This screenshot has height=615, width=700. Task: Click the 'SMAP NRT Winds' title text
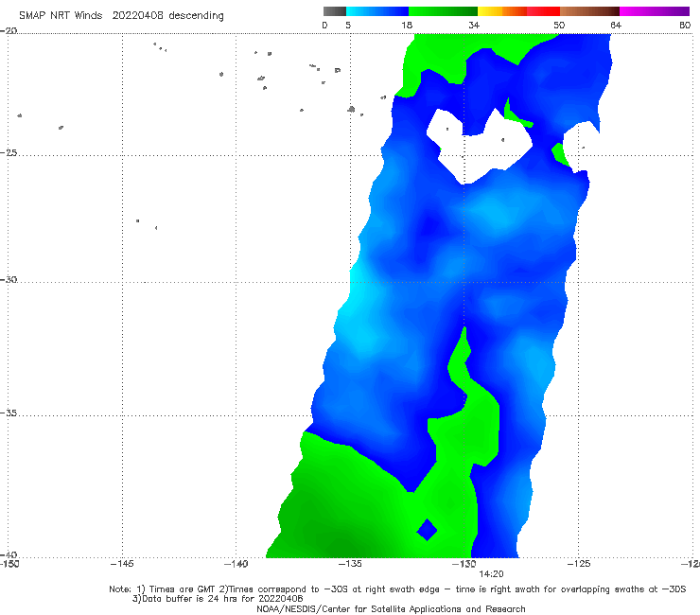coord(61,16)
